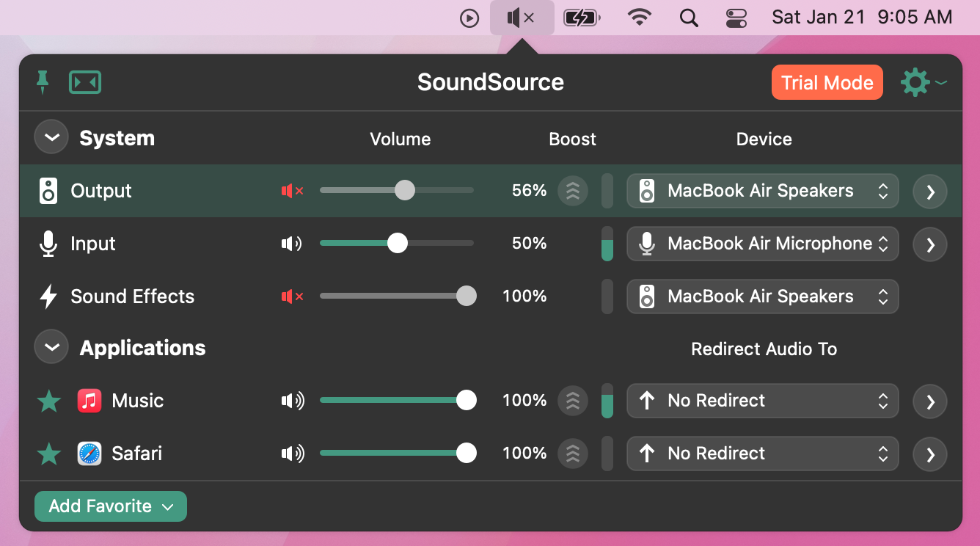980x546 pixels.
Task: Mute the Music app
Action: tap(293, 401)
